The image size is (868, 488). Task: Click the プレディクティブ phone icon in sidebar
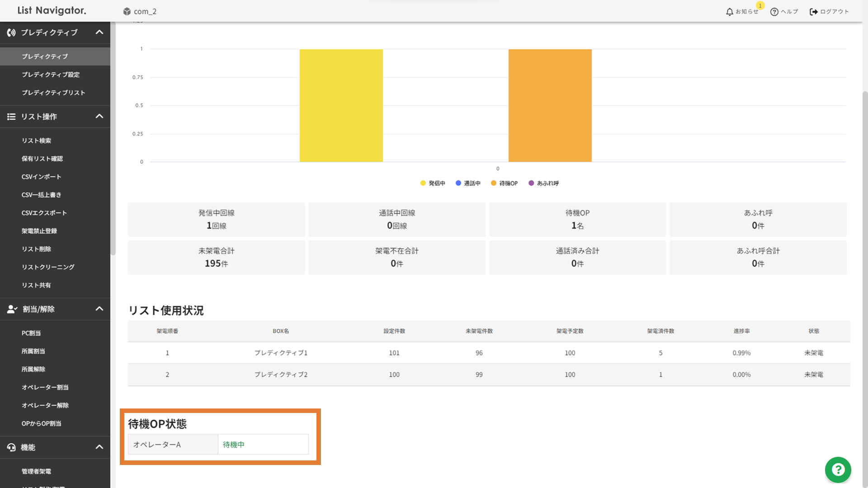tap(11, 33)
